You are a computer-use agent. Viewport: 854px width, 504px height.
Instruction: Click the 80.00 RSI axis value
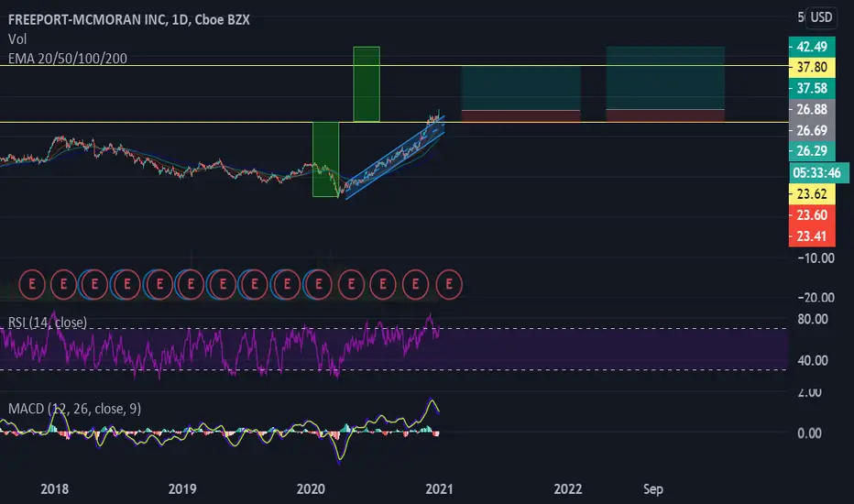click(x=813, y=319)
